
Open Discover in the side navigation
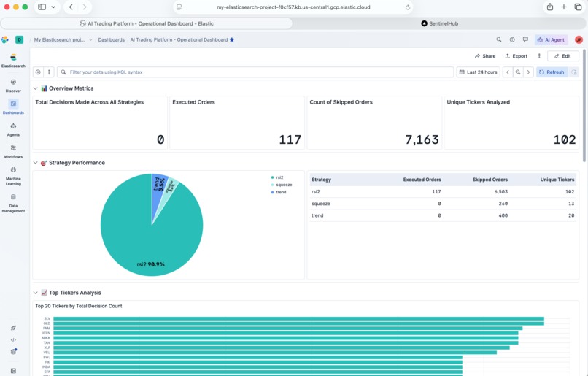(x=13, y=85)
